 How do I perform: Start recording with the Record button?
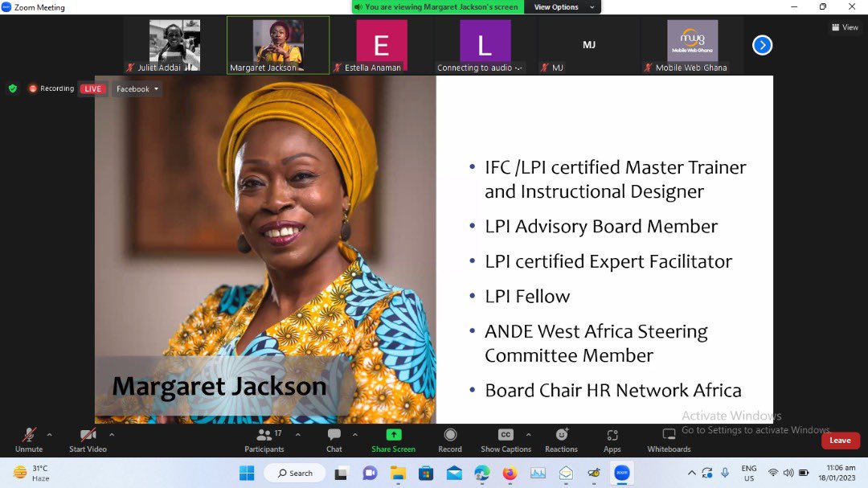[450, 441]
